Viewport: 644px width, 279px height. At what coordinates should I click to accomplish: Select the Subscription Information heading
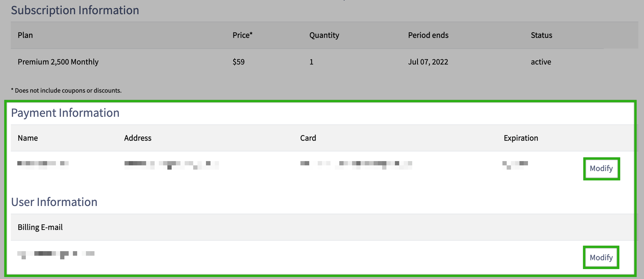[x=75, y=10]
